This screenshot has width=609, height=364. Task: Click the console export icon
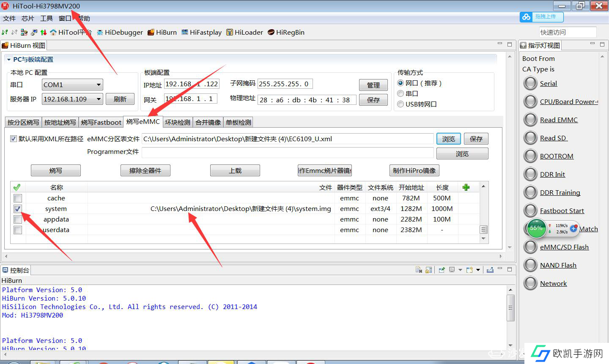coord(490,270)
